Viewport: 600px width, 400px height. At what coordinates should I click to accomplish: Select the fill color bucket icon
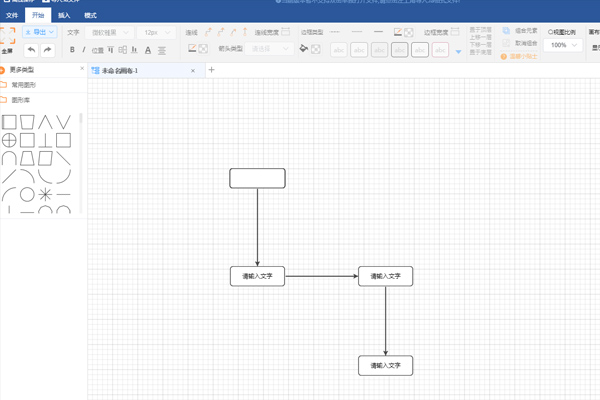pos(304,48)
